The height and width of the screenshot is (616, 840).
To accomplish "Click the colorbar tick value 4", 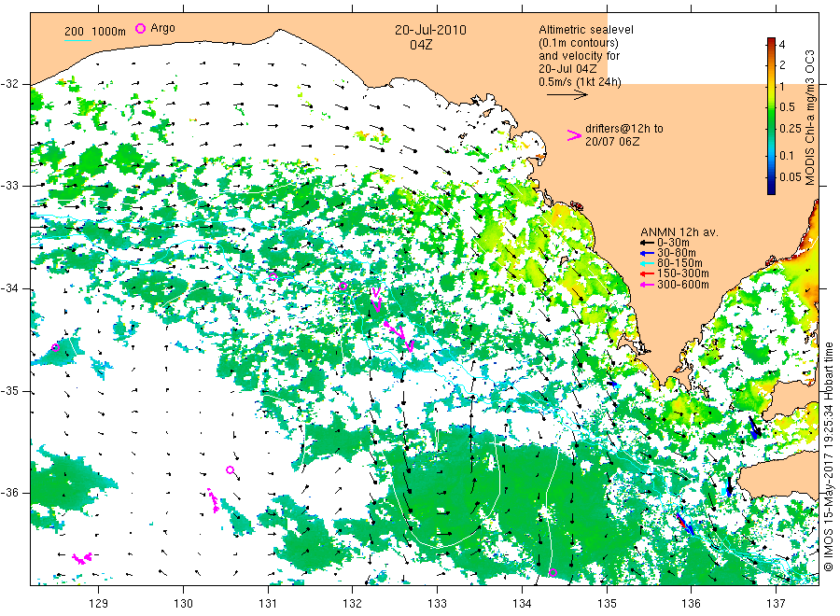I will (782, 45).
